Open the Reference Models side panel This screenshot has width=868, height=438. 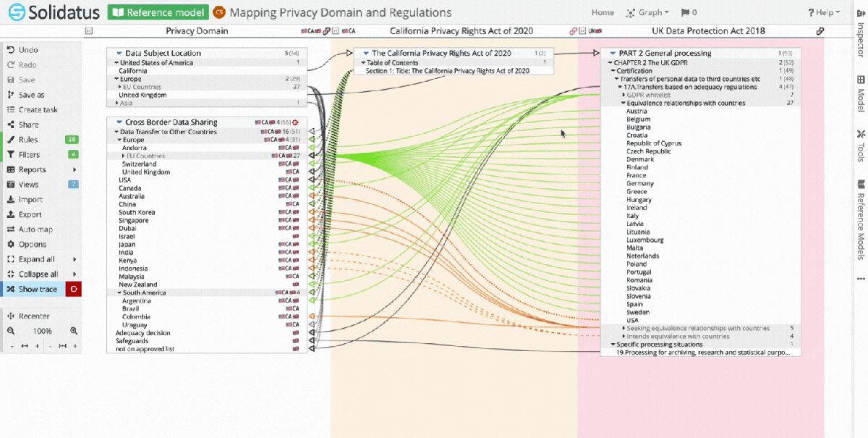[860, 220]
